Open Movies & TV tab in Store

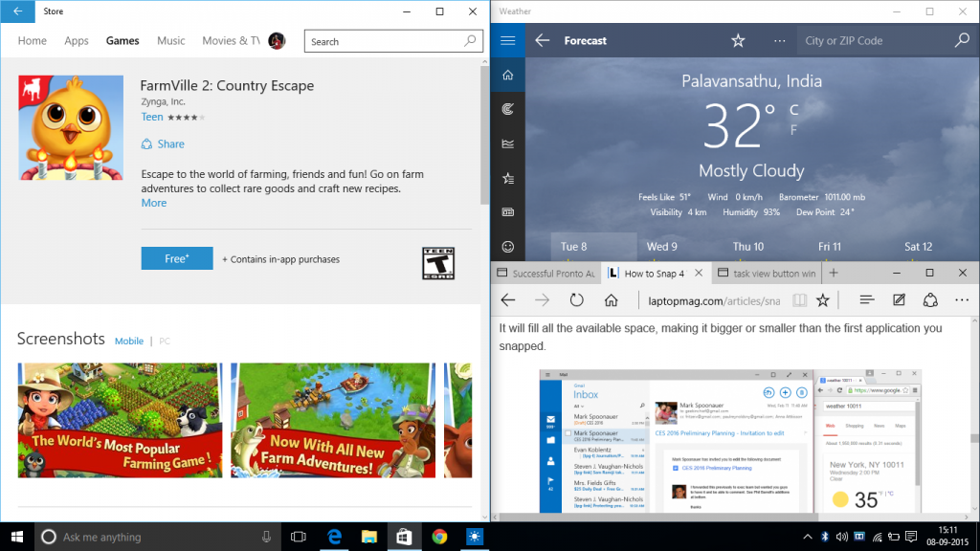[x=231, y=40]
